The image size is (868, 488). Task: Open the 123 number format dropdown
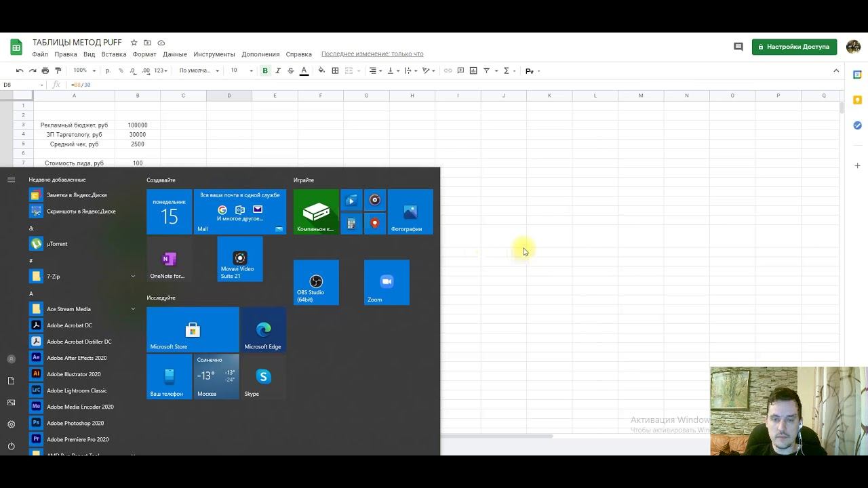161,70
